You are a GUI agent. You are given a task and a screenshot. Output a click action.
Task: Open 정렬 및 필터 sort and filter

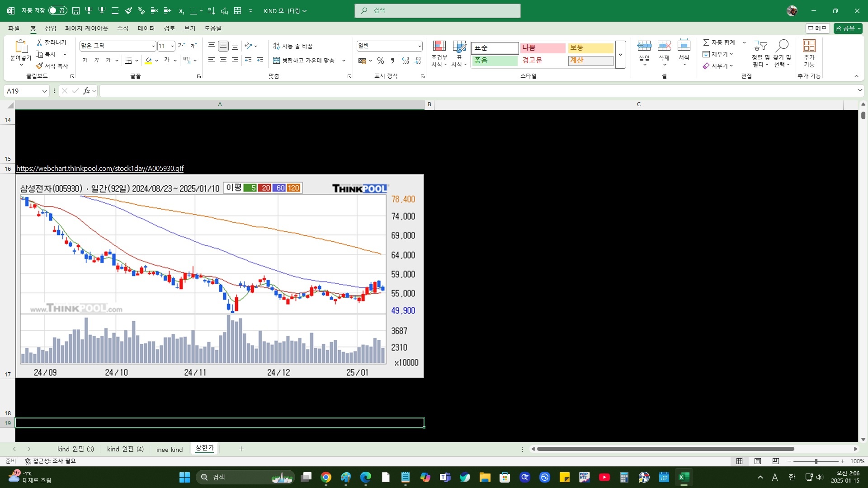coord(760,54)
